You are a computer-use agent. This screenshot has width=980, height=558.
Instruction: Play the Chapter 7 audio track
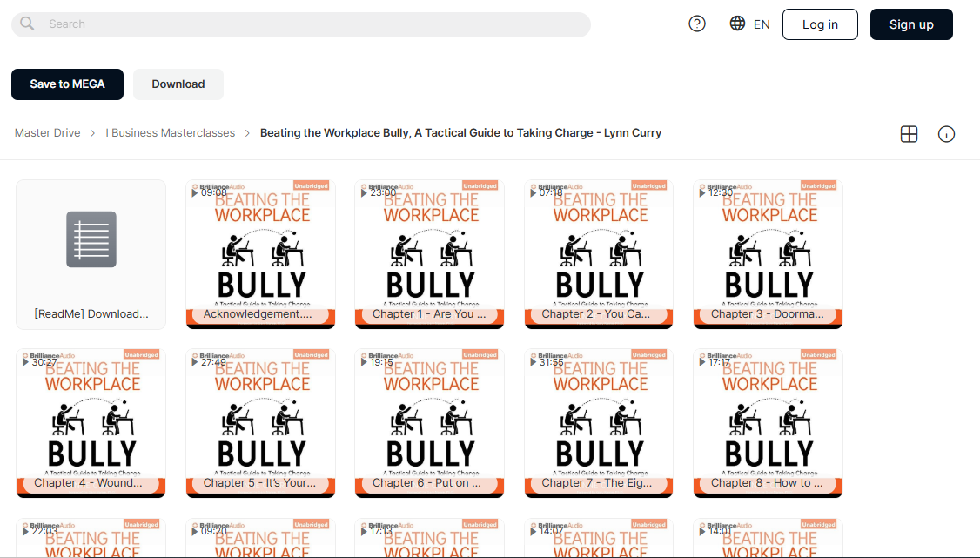[x=534, y=362]
